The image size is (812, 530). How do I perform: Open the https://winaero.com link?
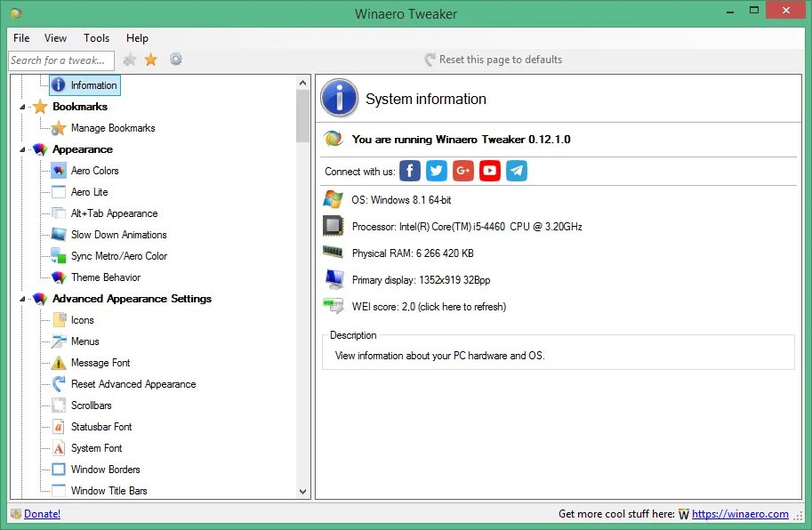(x=740, y=514)
